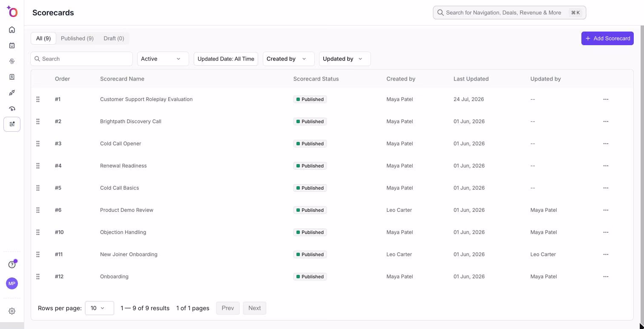Click the #12 order cell
Screen dimensions: 644x329
click(59, 277)
